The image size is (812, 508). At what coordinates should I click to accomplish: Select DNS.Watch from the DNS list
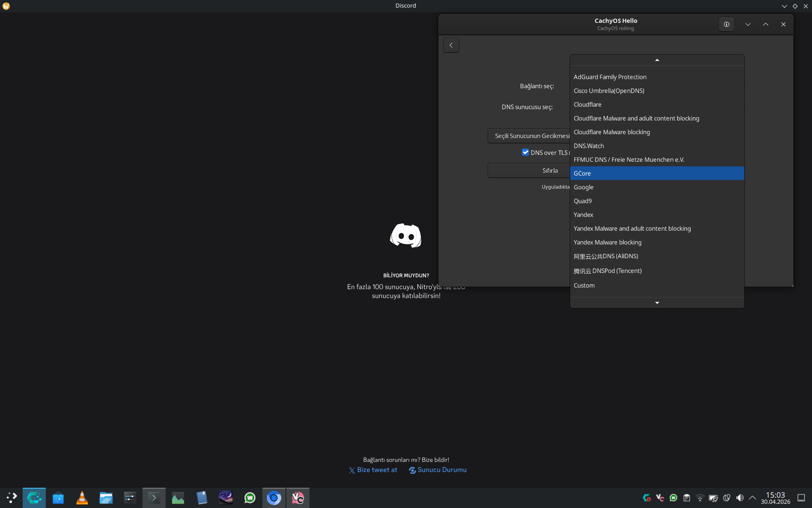pyautogui.click(x=657, y=146)
